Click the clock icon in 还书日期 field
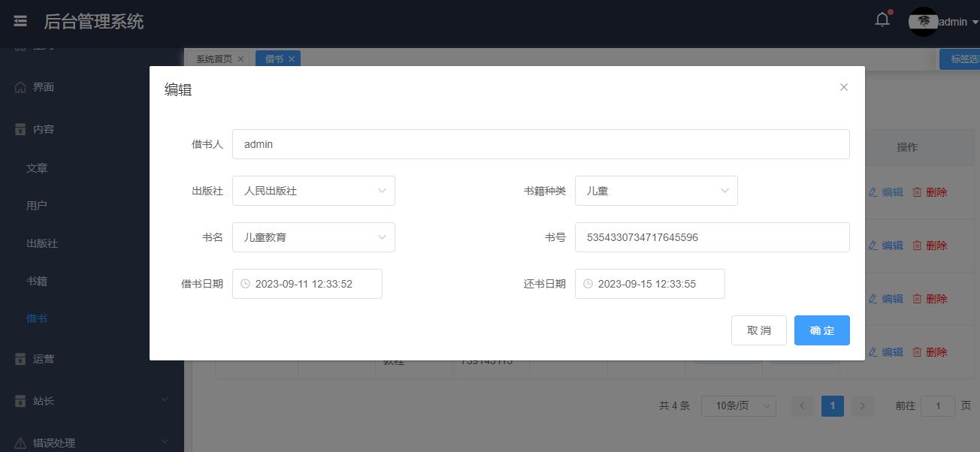The height and width of the screenshot is (452, 980). tap(588, 284)
